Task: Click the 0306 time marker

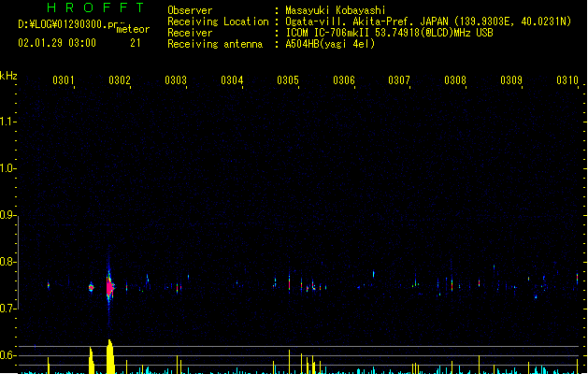Action: 344,80
